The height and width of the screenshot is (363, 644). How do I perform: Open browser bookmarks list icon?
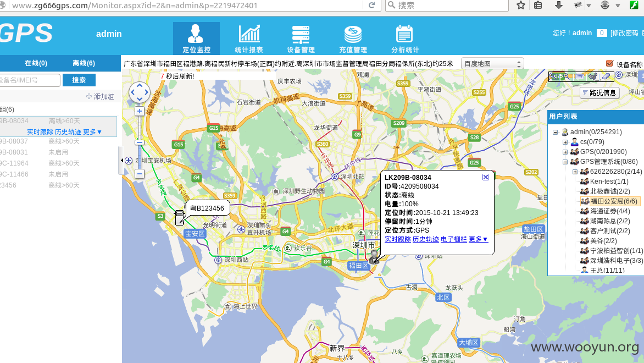pos(538,5)
